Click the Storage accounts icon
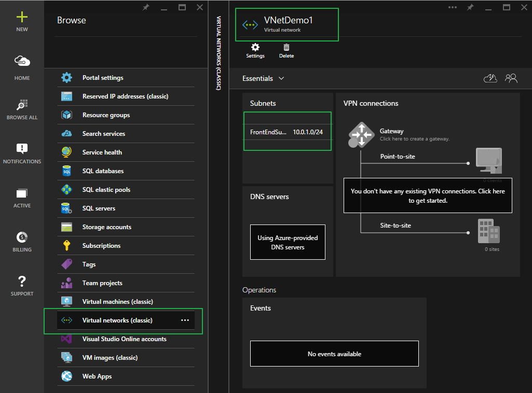This screenshot has height=393, width=532. (66, 227)
